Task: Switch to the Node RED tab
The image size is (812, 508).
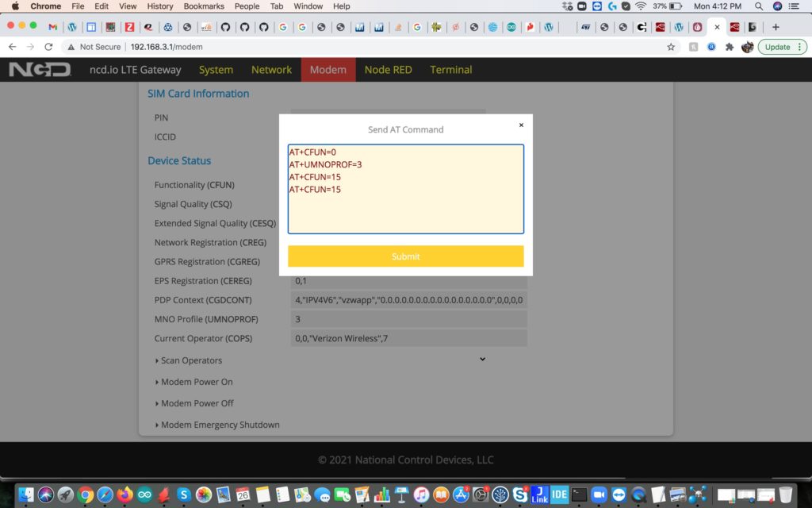Action: tap(388, 70)
